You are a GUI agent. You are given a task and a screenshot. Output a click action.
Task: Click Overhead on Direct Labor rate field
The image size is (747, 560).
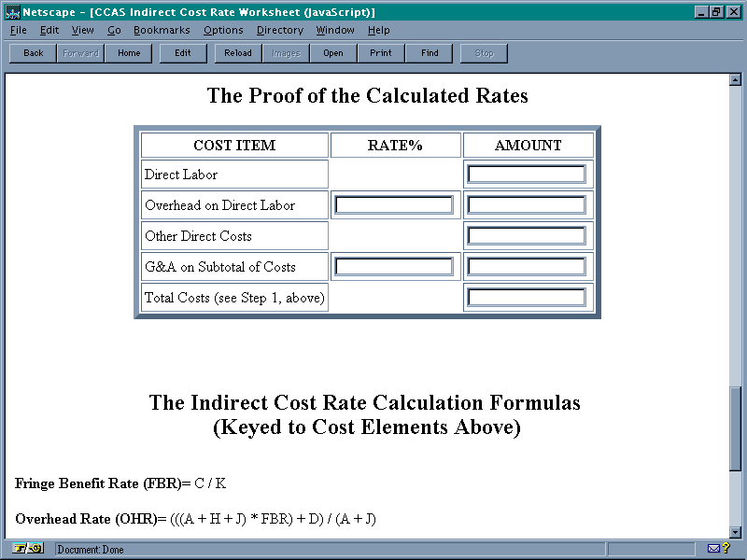coord(394,205)
